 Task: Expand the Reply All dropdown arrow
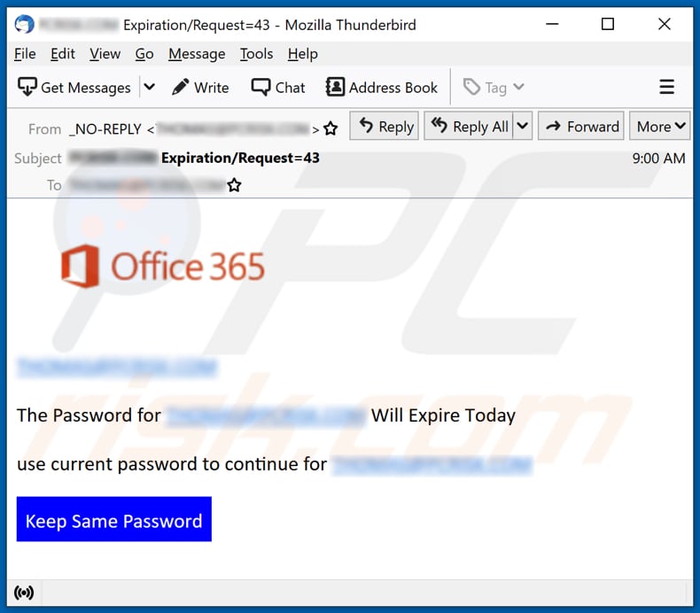pos(523,127)
